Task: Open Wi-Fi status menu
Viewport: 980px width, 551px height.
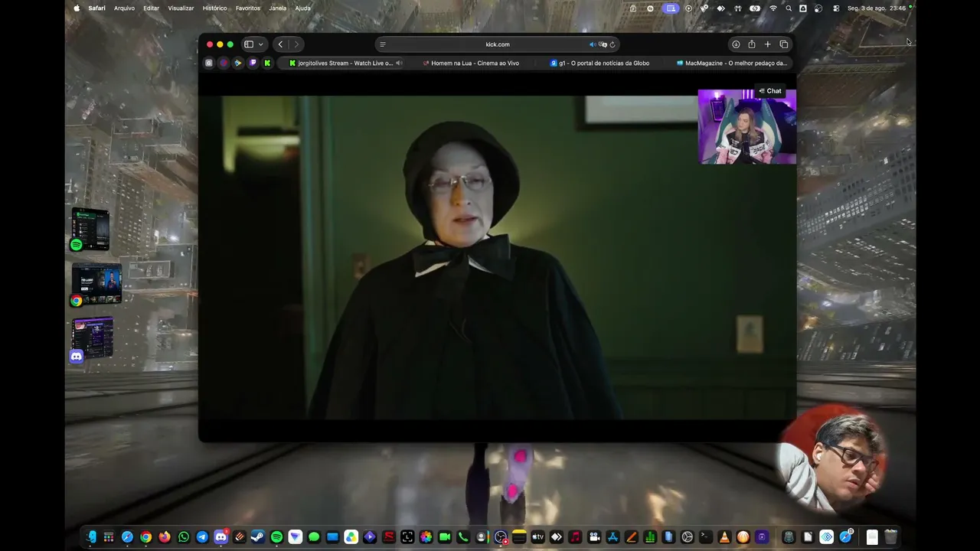Action: pos(773,8)
